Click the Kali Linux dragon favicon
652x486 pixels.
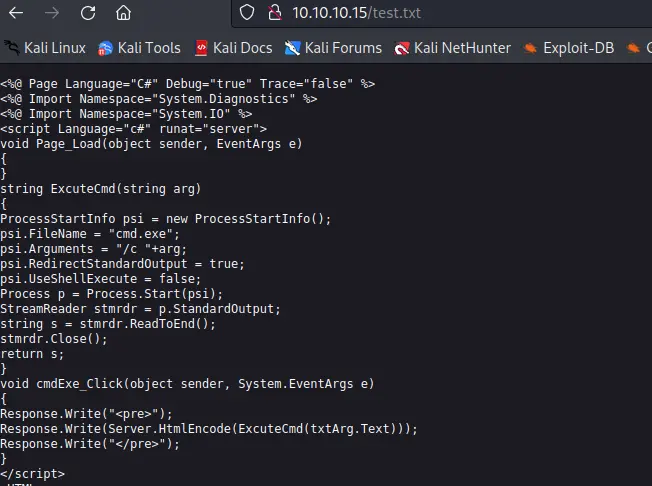[x=12, y=48]
